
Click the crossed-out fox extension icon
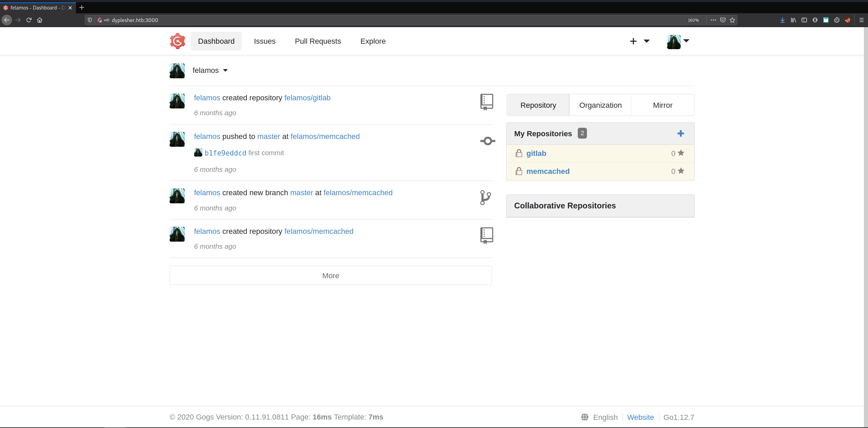coord(848,20)
